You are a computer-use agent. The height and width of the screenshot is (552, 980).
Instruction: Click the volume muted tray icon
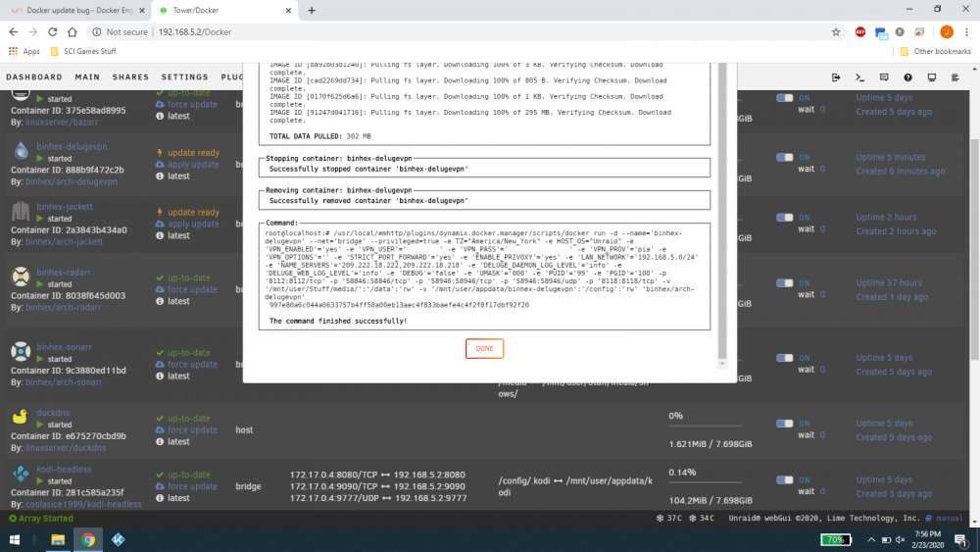tap(901, 539)
